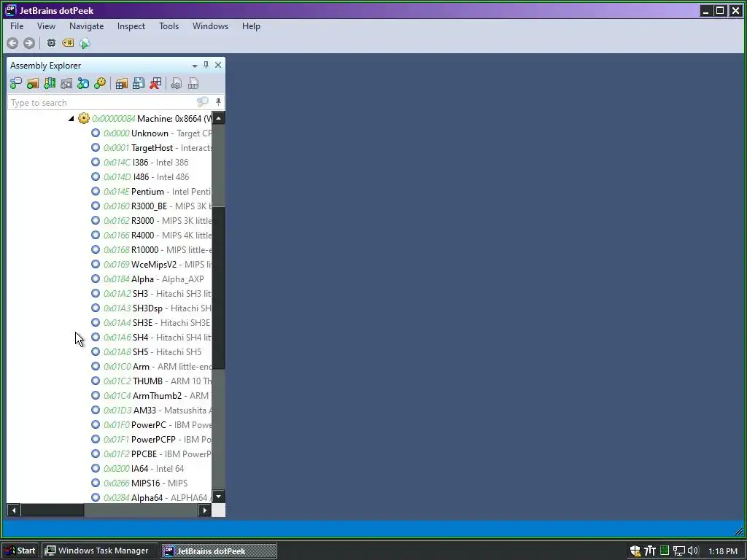Image resolution: width=747 pixels, height=560 pixels.
Task: Open the View menu
Action: pos(46,26)
